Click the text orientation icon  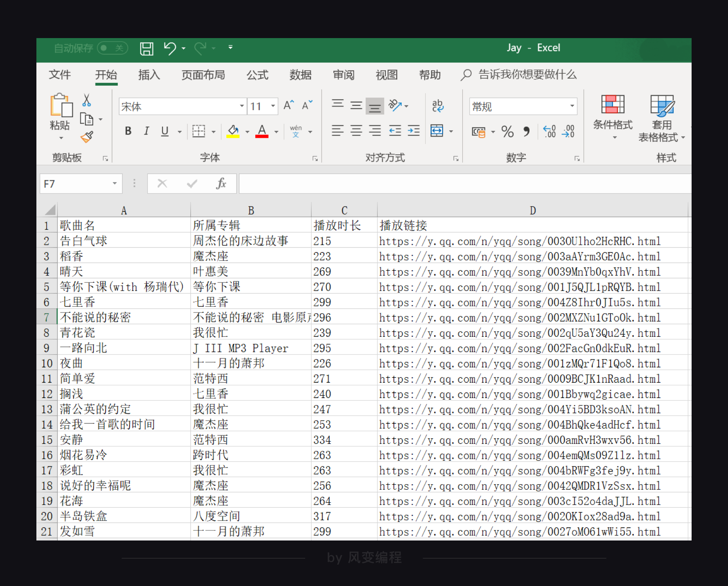[395, 106]
